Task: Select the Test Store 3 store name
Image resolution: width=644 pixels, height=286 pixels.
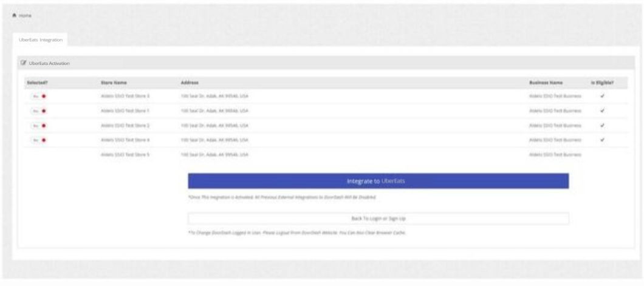Action: coord(125,96)
